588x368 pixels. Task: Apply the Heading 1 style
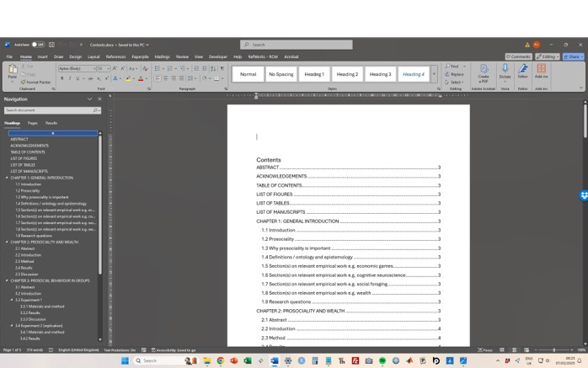pyautogui.click(x=314, y=74)
